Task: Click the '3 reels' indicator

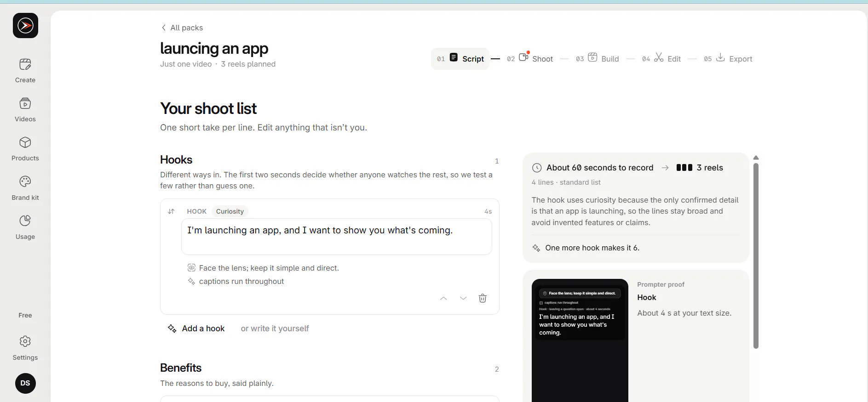Action: [700, 168]
